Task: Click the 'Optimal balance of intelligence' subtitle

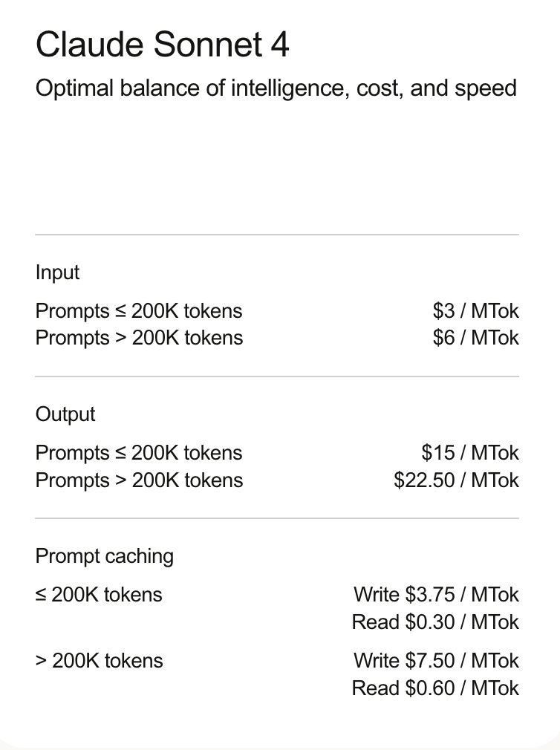Action: pos(276,88)
